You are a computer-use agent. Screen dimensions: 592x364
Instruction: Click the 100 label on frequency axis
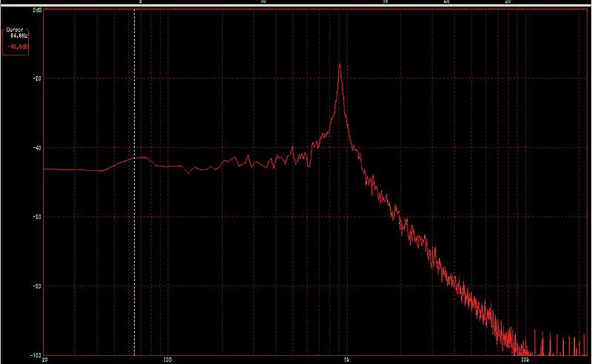pyautogui.click(x=167, y=360)
